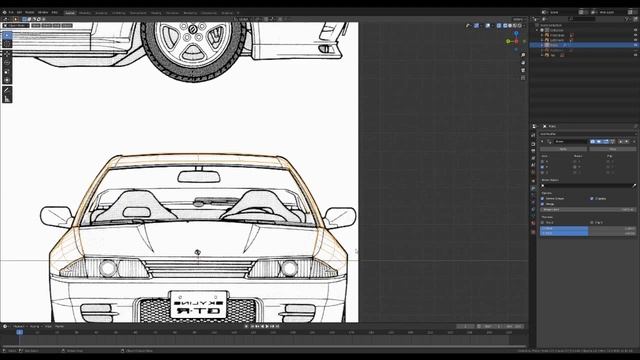Open the File menu
The height and width of the screenshot is (360, 640).
11,12
